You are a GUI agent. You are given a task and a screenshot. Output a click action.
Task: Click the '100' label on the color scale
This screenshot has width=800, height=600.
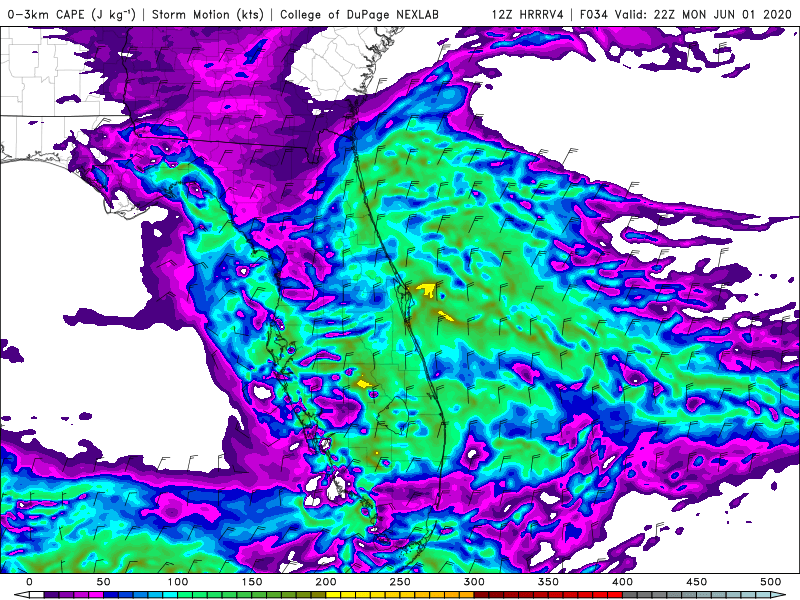coord(178,582)
